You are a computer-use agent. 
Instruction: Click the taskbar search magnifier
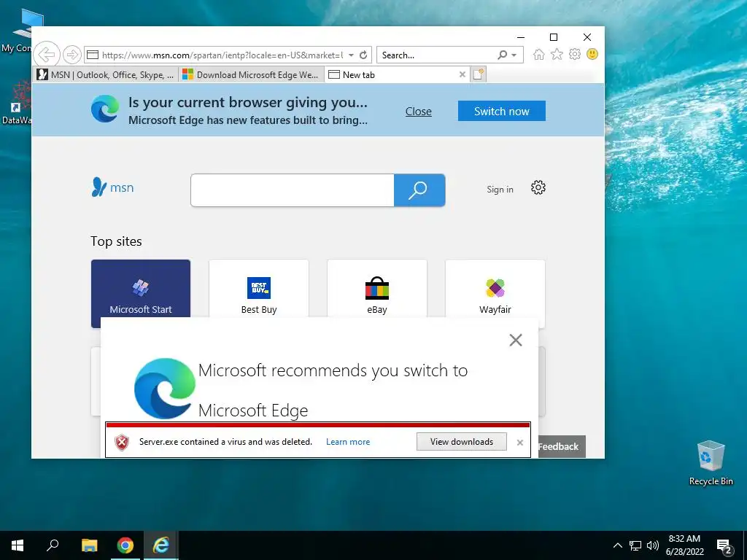(53, 545)
